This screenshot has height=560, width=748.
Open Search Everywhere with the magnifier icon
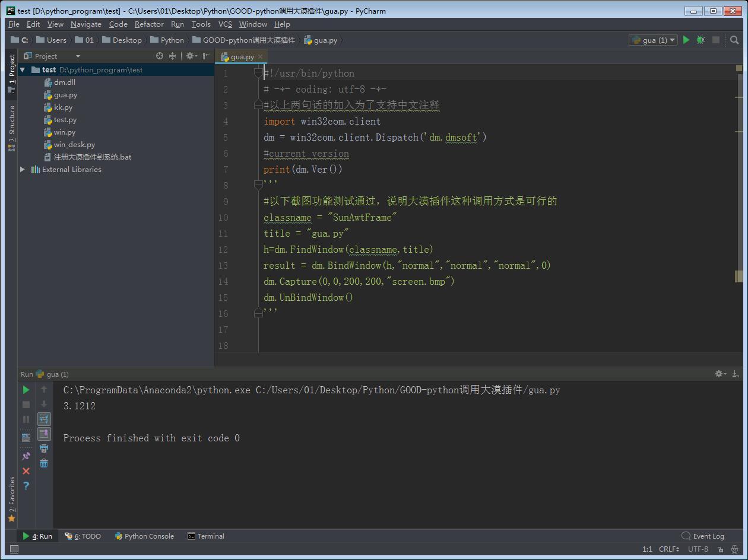pos(734,40)
